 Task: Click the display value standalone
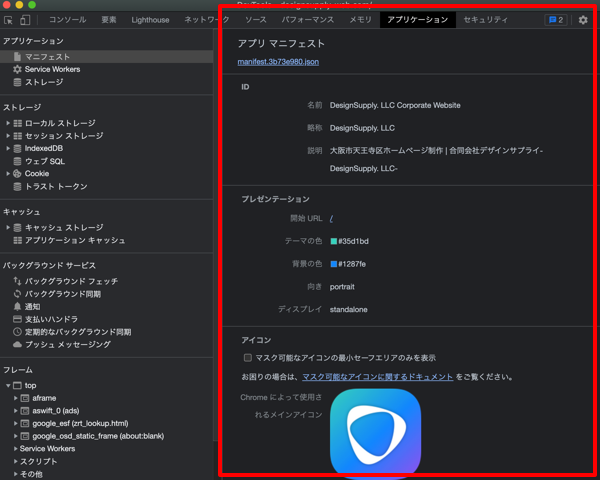tap(349, 309)
